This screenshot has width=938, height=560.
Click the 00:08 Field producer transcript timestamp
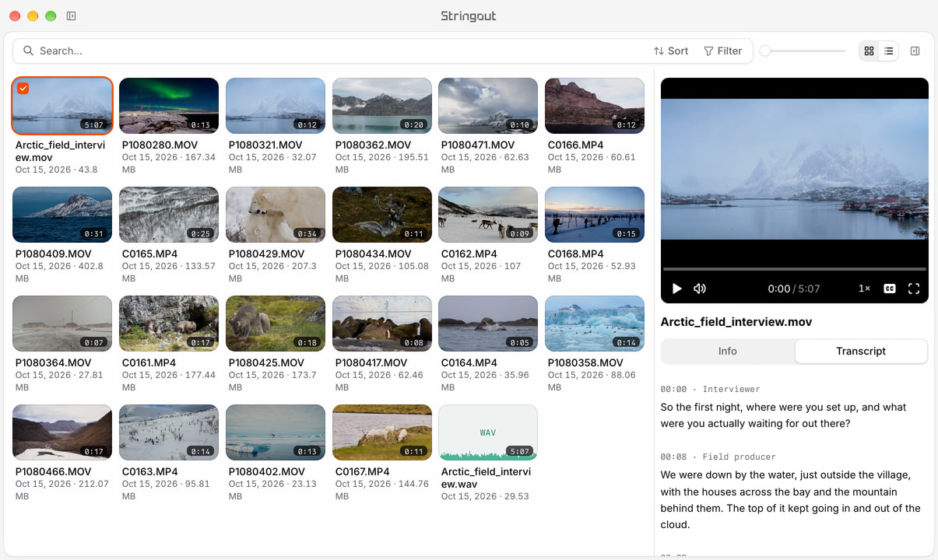point(718,457)
